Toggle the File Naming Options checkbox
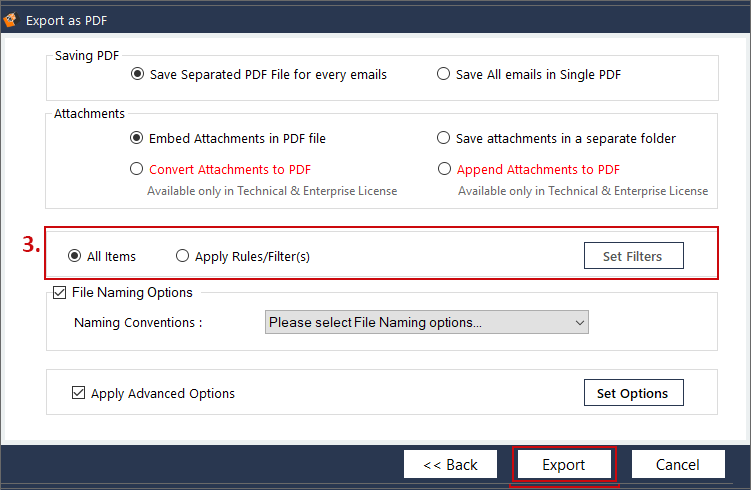Image resolution: width=751 pixels, height=490 pixels. coord(59,293)
